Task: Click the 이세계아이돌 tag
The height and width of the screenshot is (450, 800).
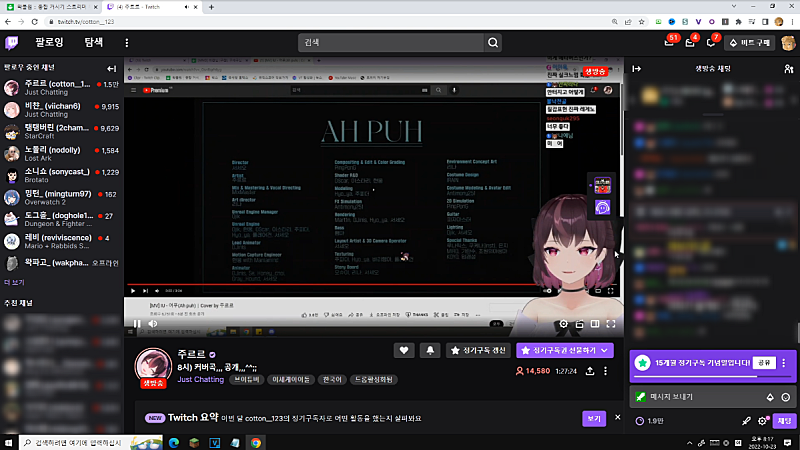Action: [291, 380]
